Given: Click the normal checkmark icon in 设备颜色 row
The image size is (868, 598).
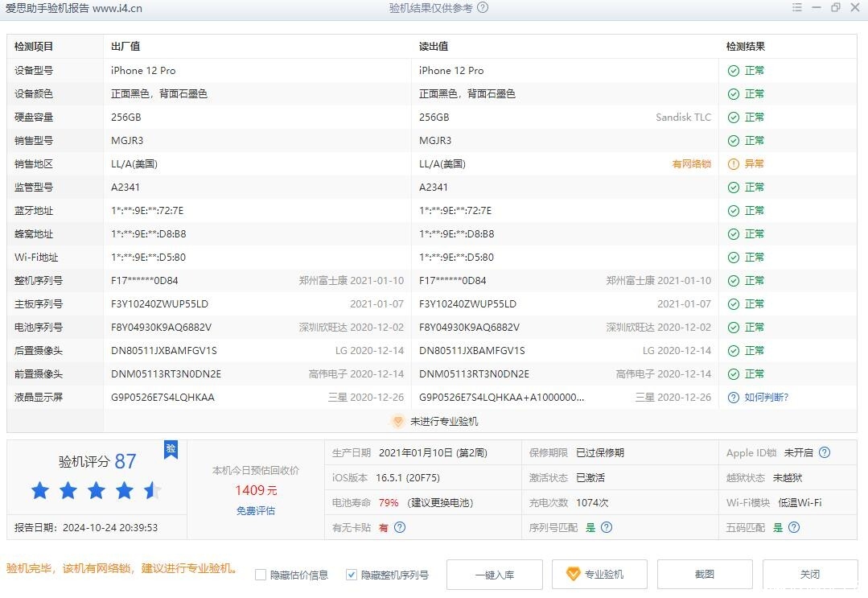Looking at the screenshot, I should (734, 94).
